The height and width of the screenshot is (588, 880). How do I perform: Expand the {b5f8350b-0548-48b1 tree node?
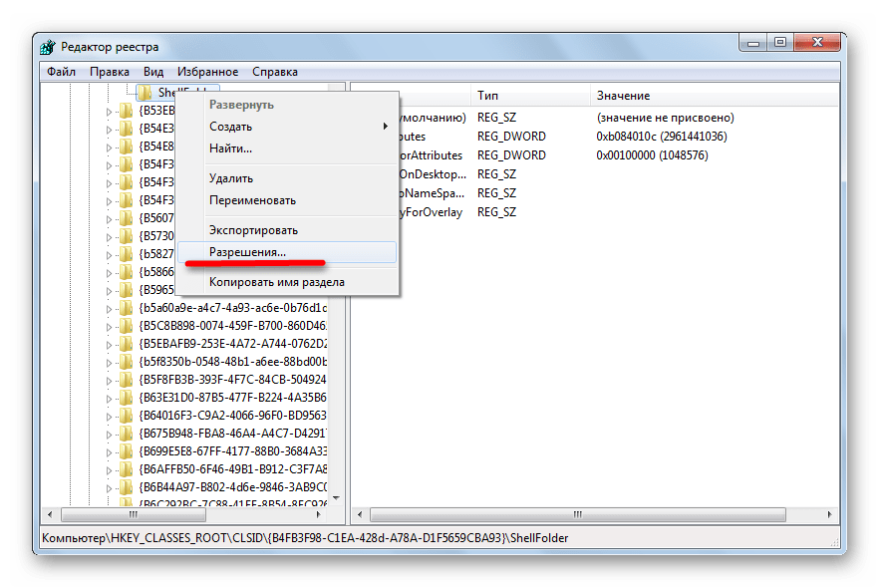click(x=110, y=362)
